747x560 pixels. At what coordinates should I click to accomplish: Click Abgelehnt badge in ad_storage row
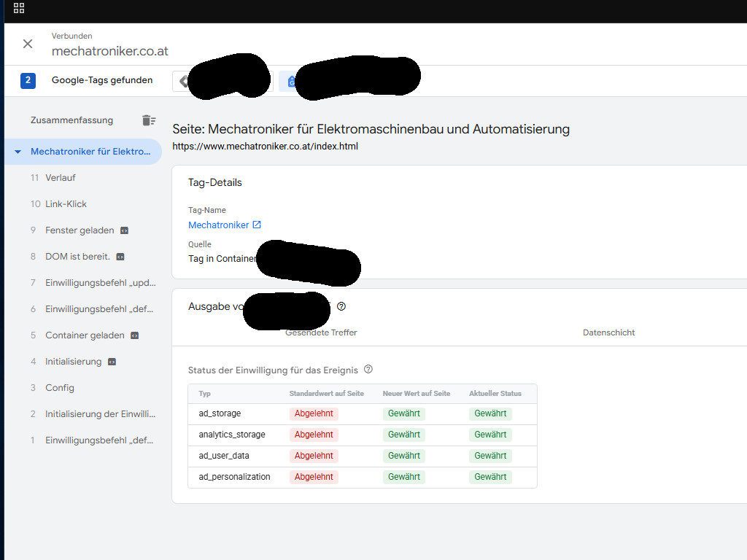point(314,413)
